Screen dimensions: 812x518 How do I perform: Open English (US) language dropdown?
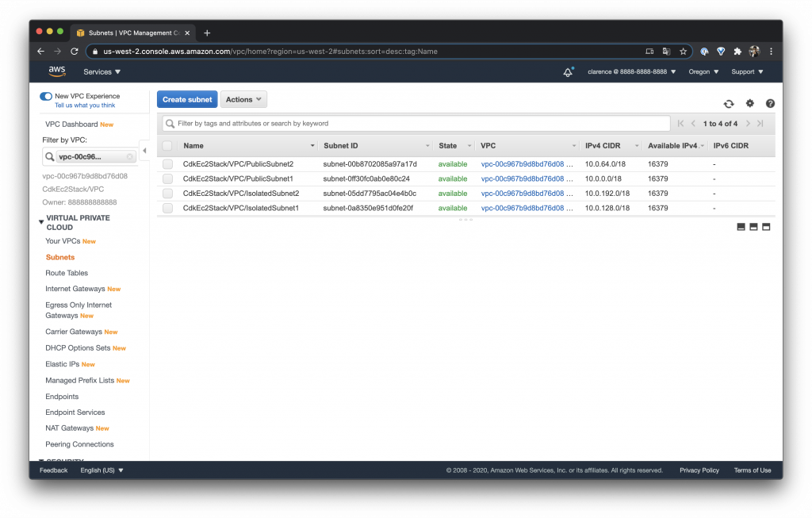(102, 470)
